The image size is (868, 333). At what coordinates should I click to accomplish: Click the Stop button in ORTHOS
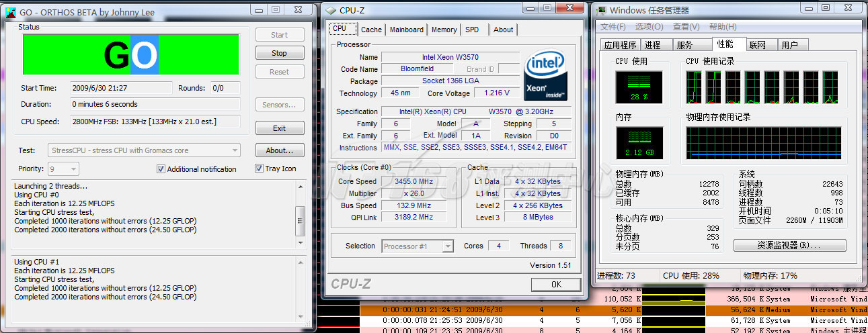279,53
